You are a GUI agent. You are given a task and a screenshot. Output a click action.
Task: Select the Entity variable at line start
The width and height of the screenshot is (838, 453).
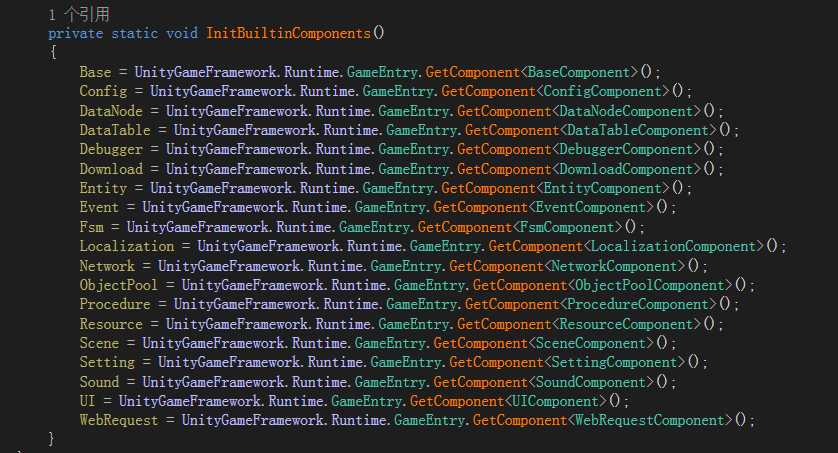(103, 189)
